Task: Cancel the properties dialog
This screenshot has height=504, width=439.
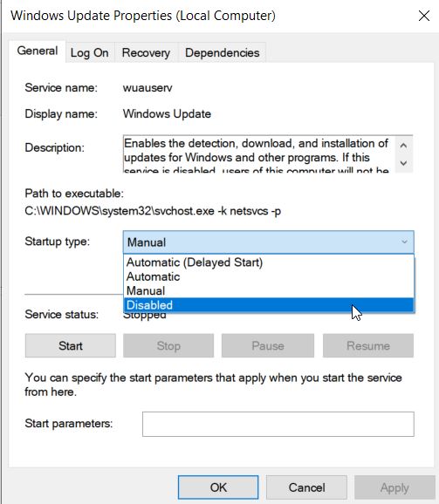Action: [306, 487]
